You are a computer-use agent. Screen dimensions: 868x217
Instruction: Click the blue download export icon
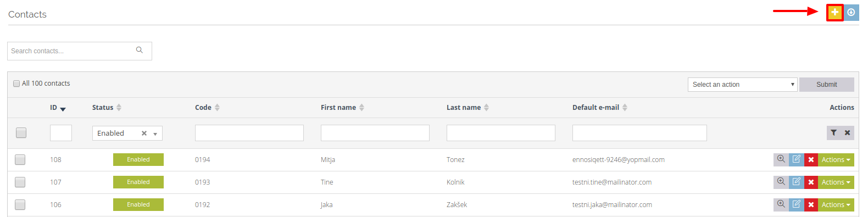pyautogui.click(x=851, y=12)
